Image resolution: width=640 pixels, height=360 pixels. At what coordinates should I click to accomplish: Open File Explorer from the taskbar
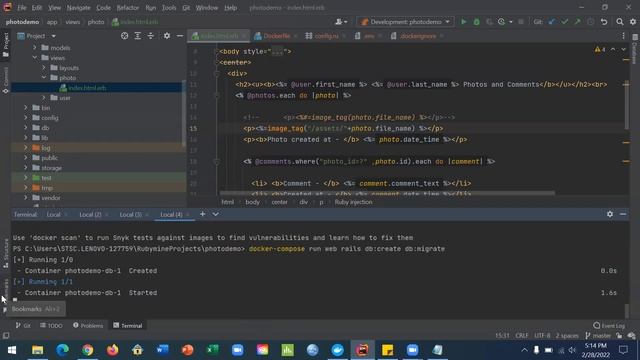coord(38,350)
